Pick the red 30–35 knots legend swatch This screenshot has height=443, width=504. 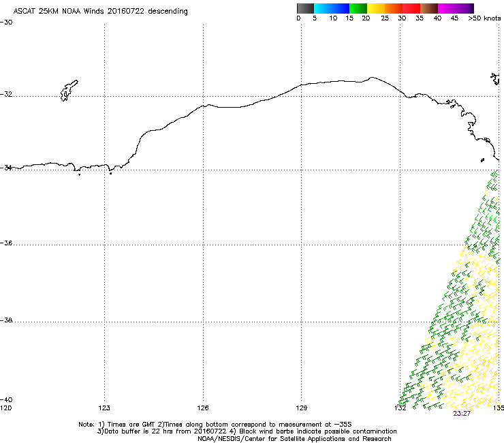[x=411, y=8]
